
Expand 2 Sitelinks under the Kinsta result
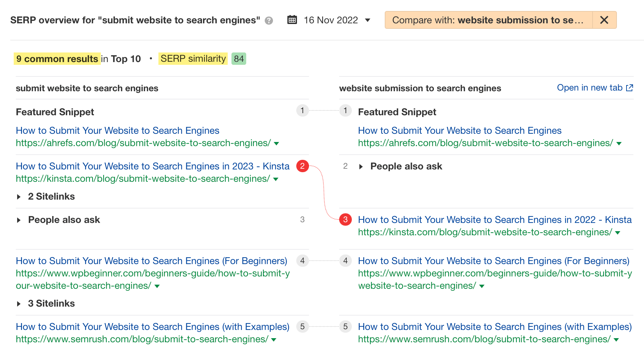(x=51, y=197)
